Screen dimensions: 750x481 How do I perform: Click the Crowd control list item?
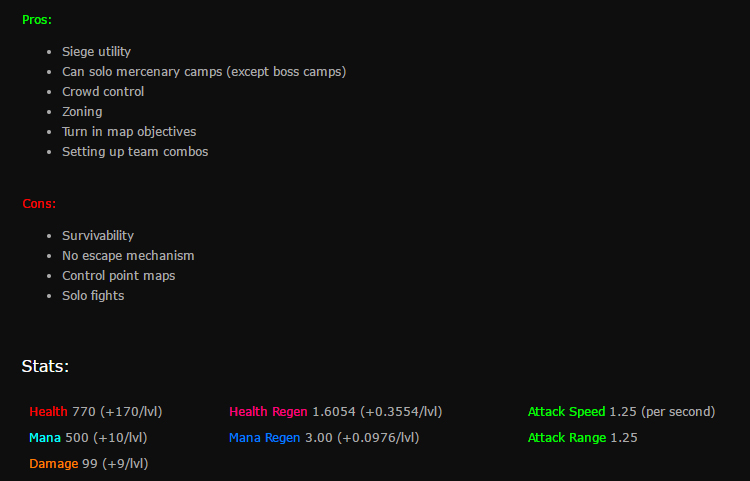[103, 92]
